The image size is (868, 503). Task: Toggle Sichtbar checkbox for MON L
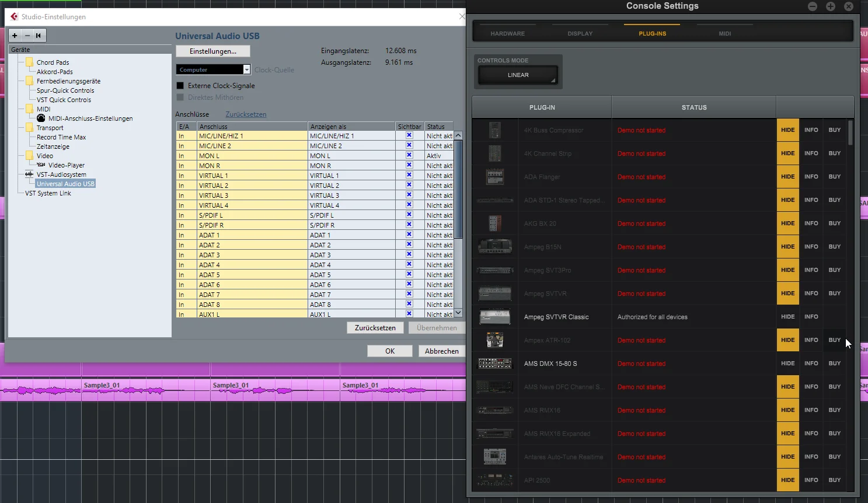click(409, 155)
